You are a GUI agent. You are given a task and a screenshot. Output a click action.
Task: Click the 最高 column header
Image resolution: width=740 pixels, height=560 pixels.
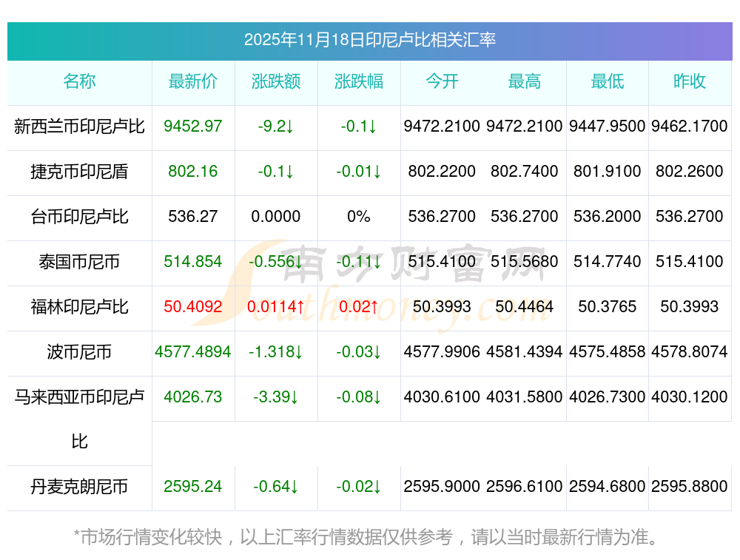tap(525, 81)
